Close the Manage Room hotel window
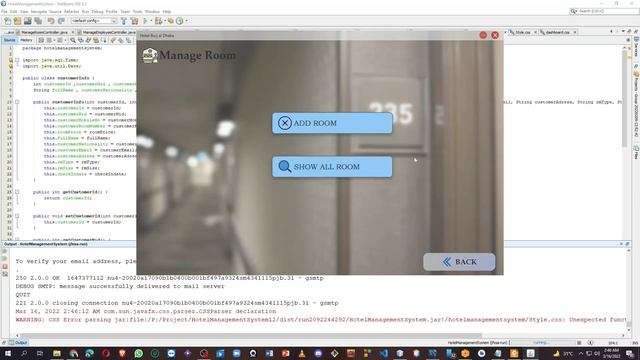 tap(495, 36)
